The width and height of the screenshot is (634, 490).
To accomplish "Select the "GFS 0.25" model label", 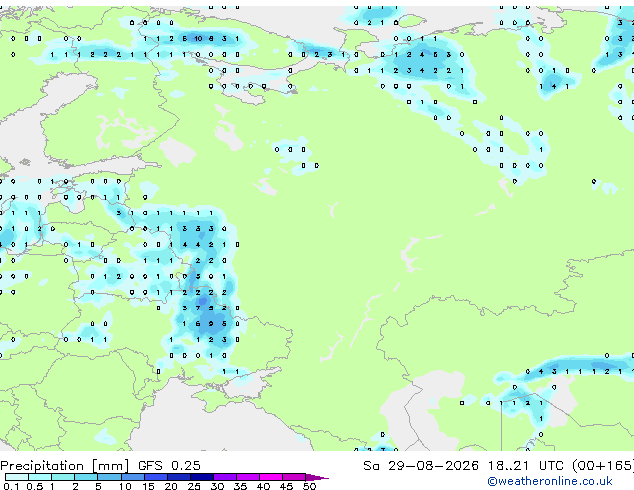I will tap(169, 466).
